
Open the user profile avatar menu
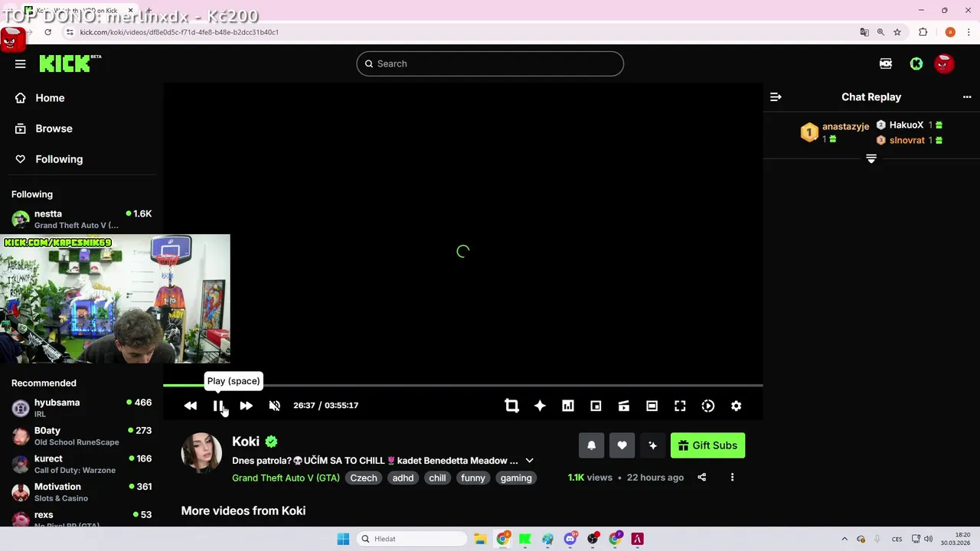point(944,64)
